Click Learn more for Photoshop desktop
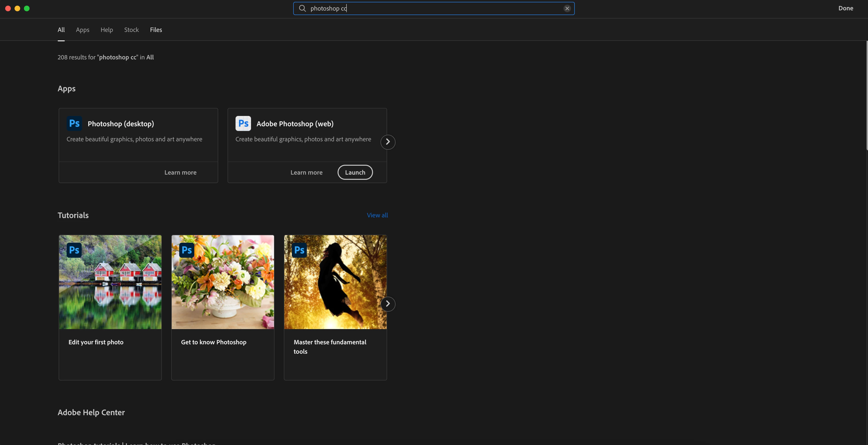 180,172
